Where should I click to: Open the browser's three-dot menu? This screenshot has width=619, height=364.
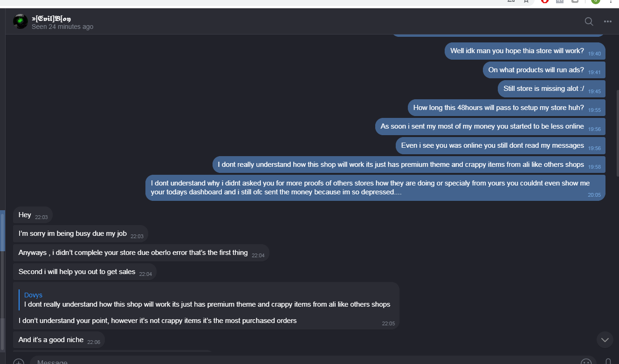[611, 1]
